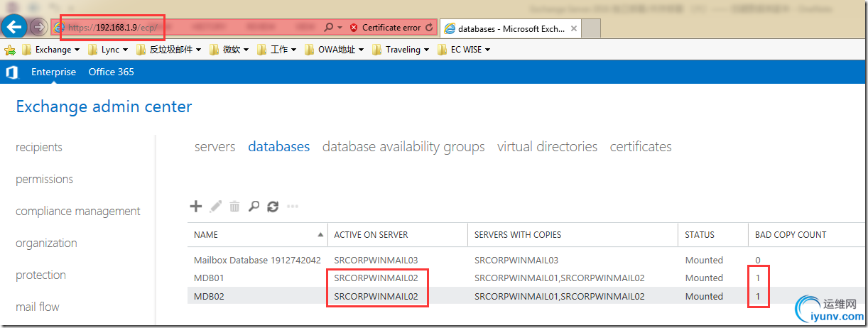Select the MDB02 database row
Viewport: 868px width, 328px height.
coord(528,297)
